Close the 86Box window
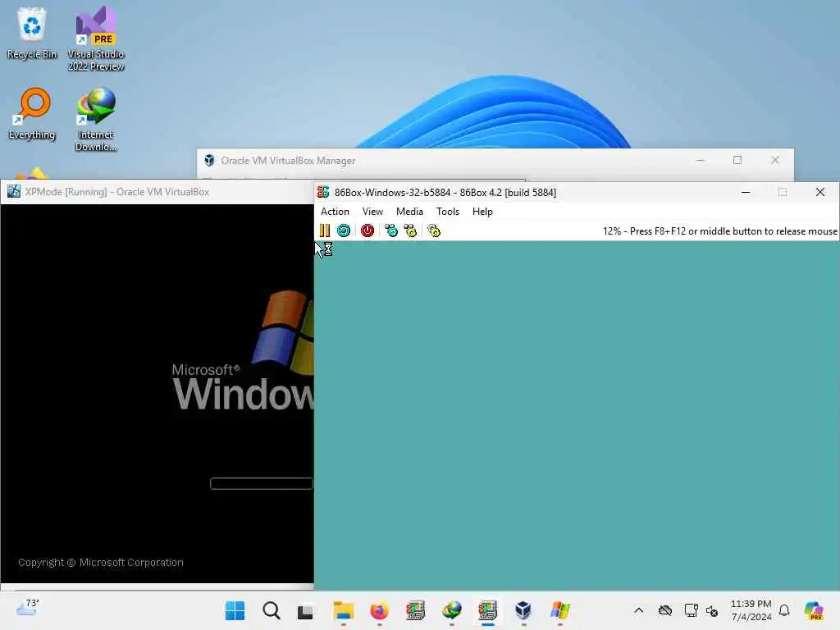This screenshot has width=840, height=630. [819, 192]
